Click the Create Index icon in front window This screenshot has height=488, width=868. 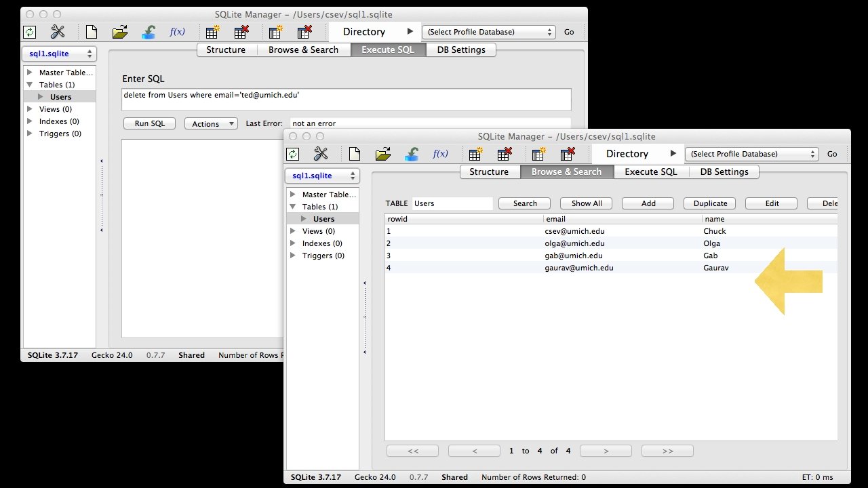click(538, 154)
